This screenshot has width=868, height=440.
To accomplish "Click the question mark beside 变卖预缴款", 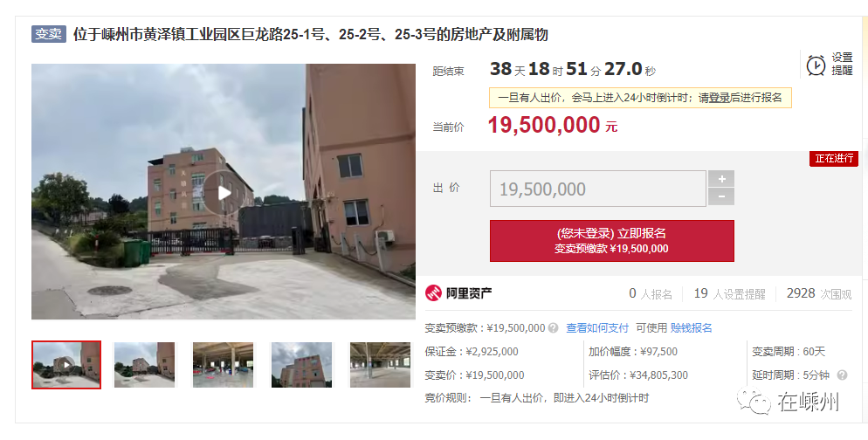I will tap(553, 328).
